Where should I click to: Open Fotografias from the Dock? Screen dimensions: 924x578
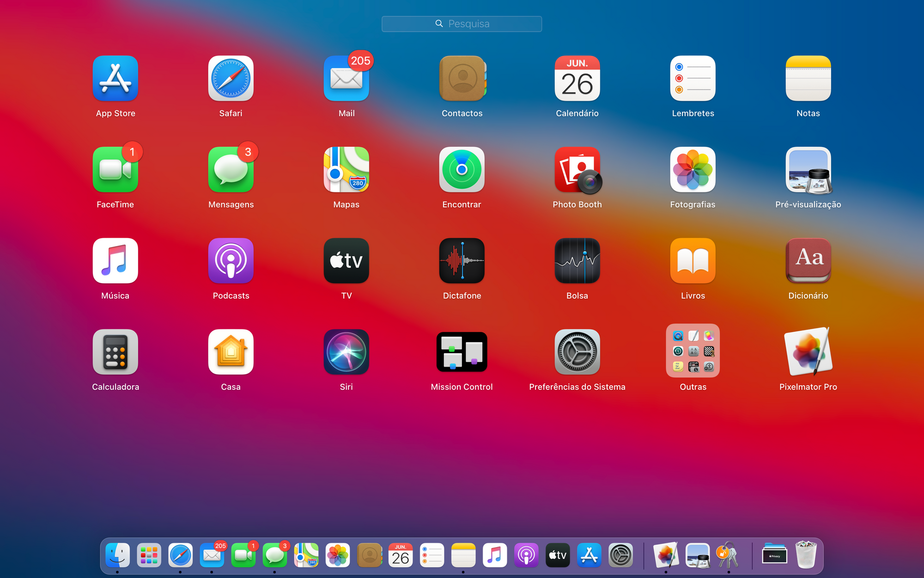click(338, 555)
